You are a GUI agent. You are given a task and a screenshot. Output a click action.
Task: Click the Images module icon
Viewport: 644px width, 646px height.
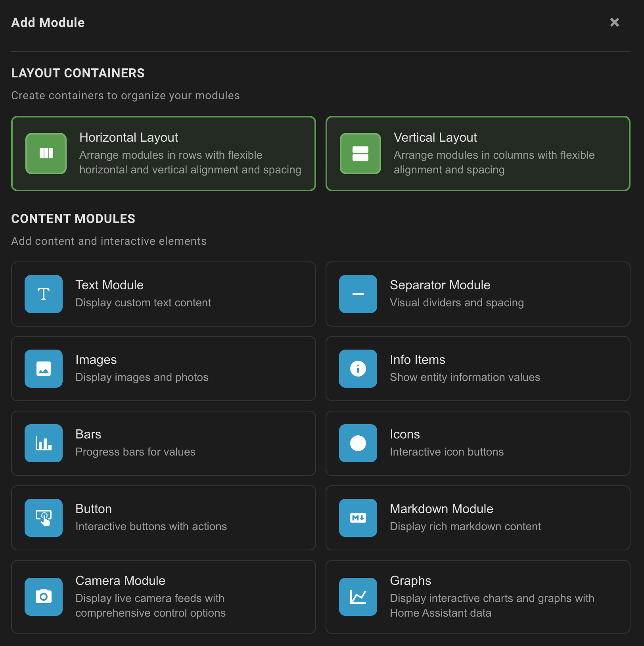[43, 369]
